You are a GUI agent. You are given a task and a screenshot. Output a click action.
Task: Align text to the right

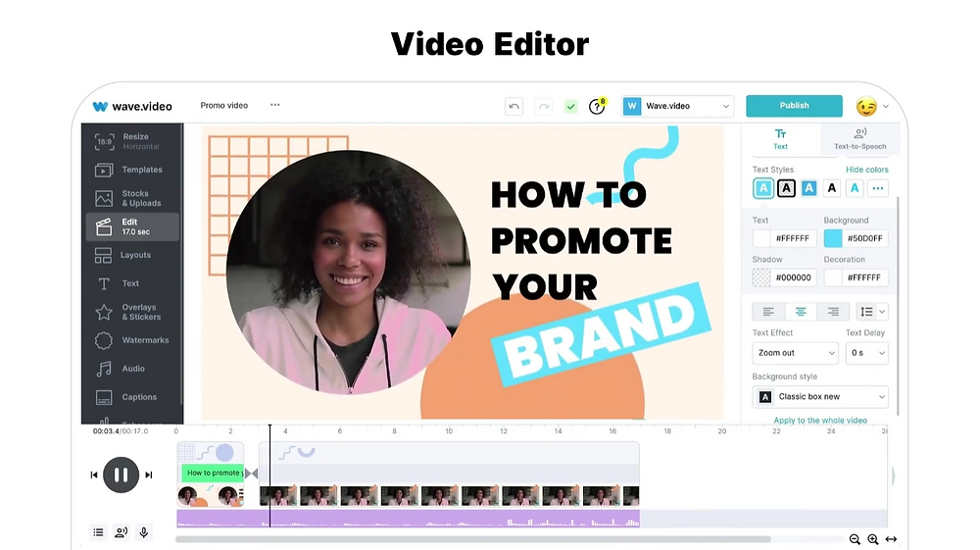[x=833, y=312]
